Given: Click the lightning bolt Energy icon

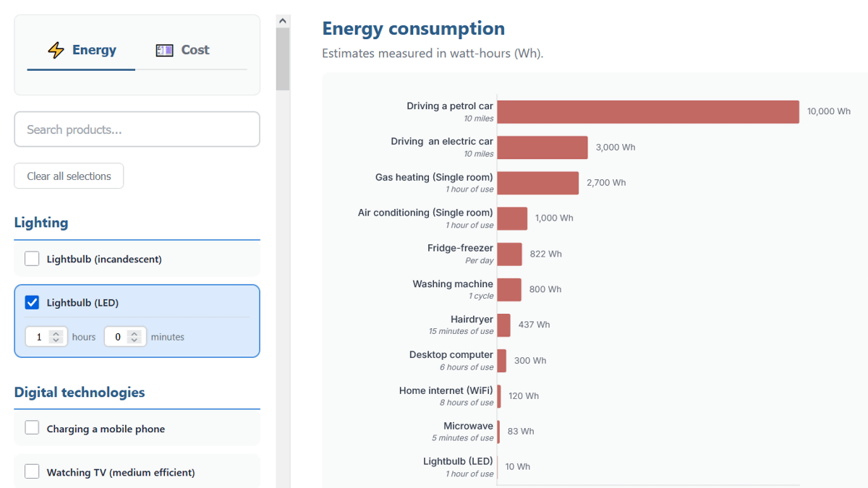Looking at the screenshot, I should point(56,50).
